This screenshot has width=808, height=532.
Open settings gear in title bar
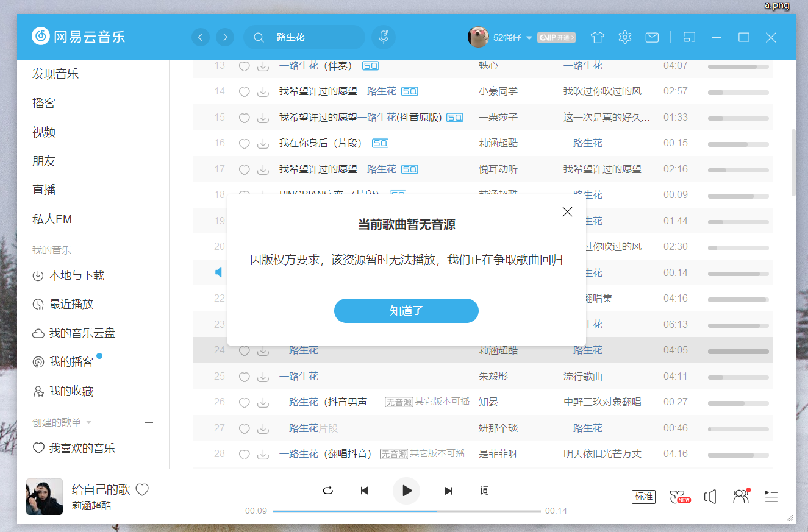tap(624, 38)
